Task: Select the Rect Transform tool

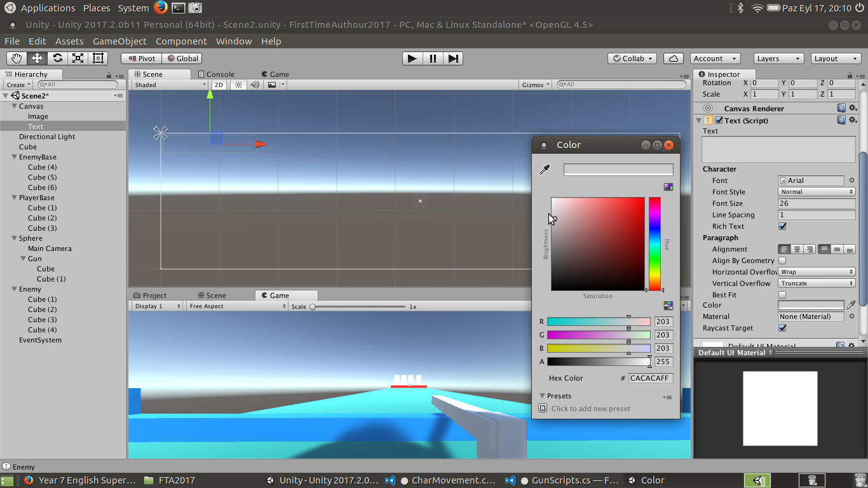Action: tap(98, 58)
